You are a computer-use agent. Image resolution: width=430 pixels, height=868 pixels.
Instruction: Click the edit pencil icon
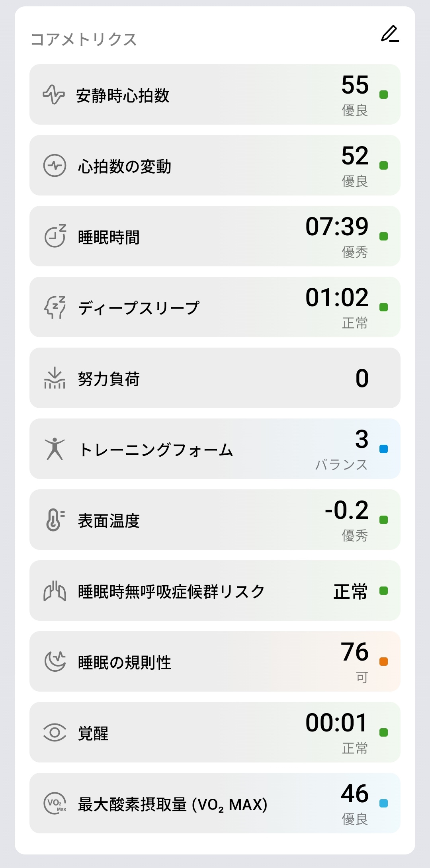click(390, 34)
